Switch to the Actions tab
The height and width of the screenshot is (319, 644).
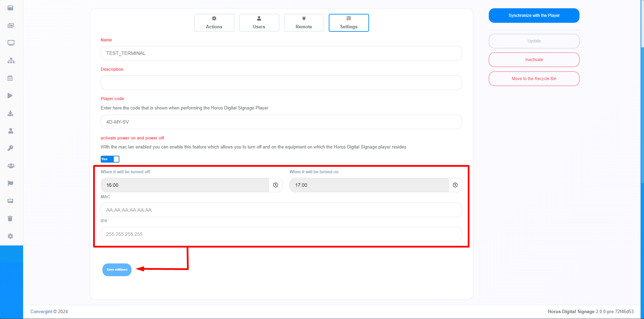(214, 23)
